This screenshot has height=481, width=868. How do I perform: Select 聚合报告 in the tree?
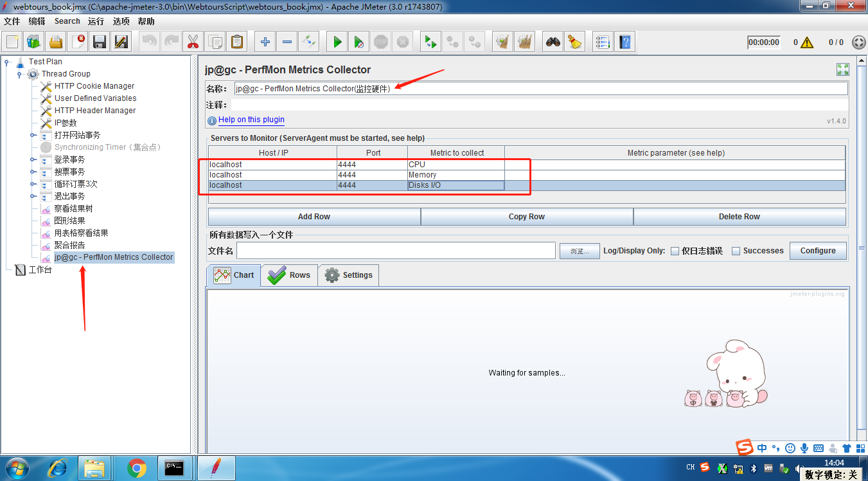(x=69, y=245)
